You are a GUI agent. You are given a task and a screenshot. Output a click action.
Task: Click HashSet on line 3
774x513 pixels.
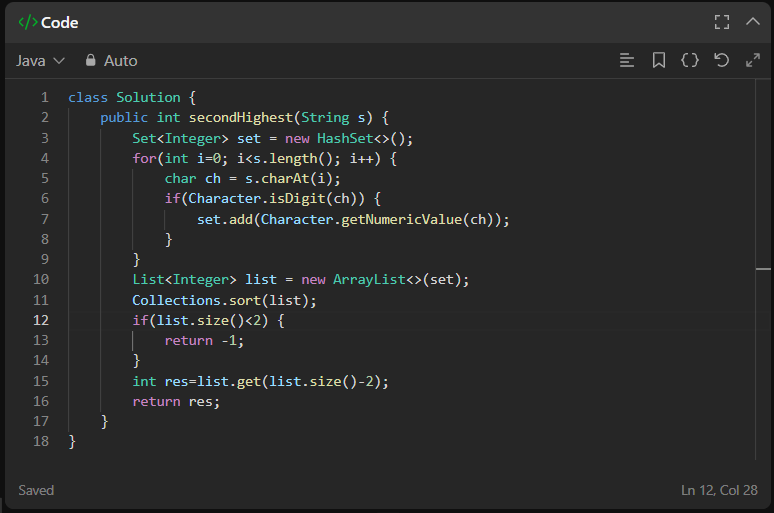tap(345, 138)
